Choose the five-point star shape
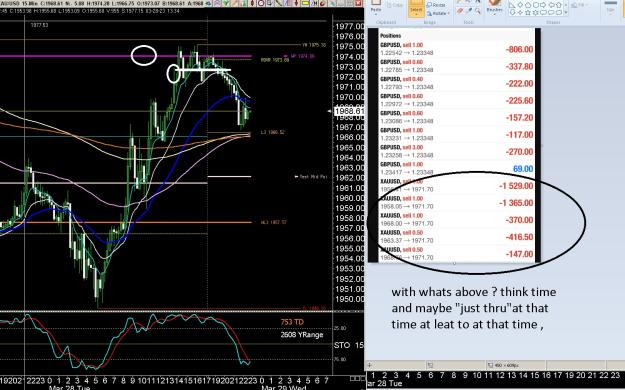Screen dimensions: 625x390 point(528,12)
